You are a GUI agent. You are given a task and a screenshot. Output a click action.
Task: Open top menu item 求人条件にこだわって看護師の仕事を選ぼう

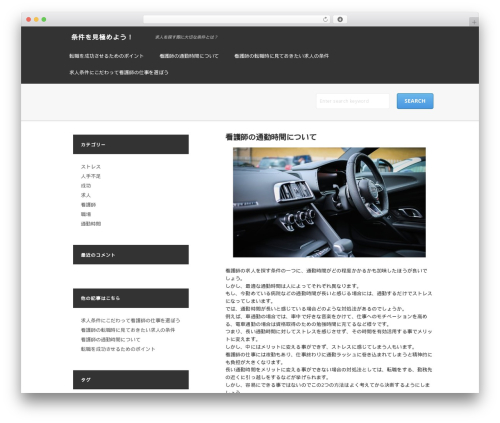[x=119, y=72]
